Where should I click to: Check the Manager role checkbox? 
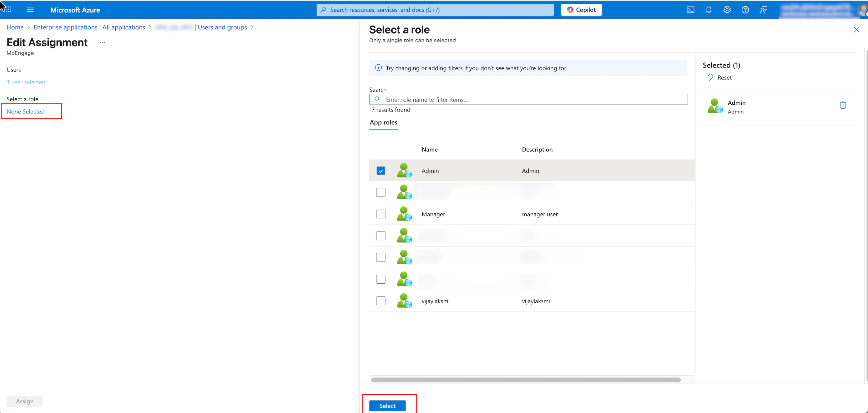(x=381, y=214)
